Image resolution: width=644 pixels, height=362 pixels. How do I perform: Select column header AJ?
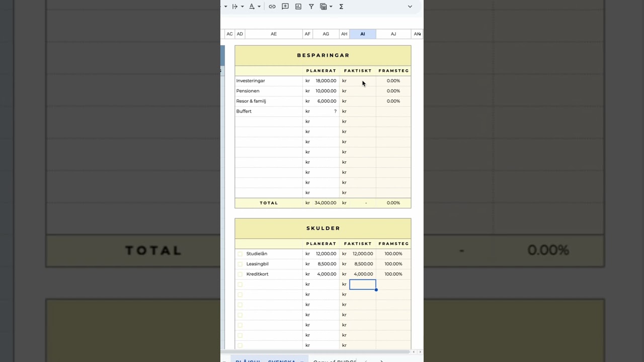393,34
